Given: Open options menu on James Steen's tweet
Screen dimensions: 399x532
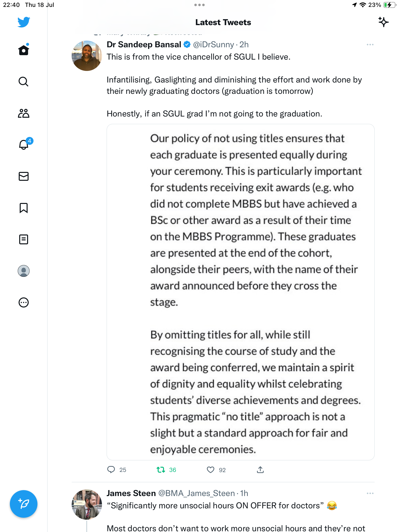Looking at the screenshot, I should [x=370, y=493].
